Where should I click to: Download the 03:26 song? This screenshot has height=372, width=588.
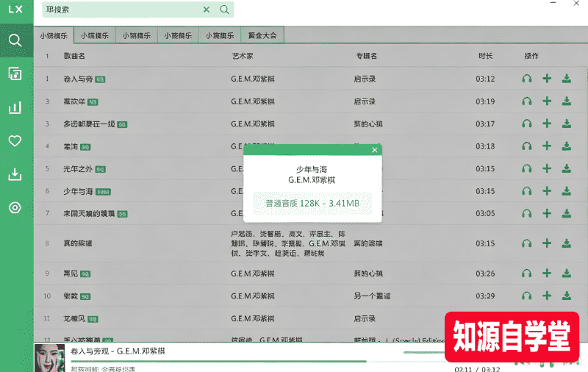tap(566, 273)
